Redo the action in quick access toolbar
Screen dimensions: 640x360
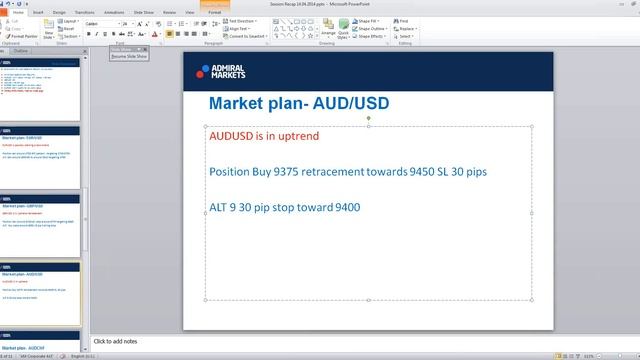click(19, 4)
